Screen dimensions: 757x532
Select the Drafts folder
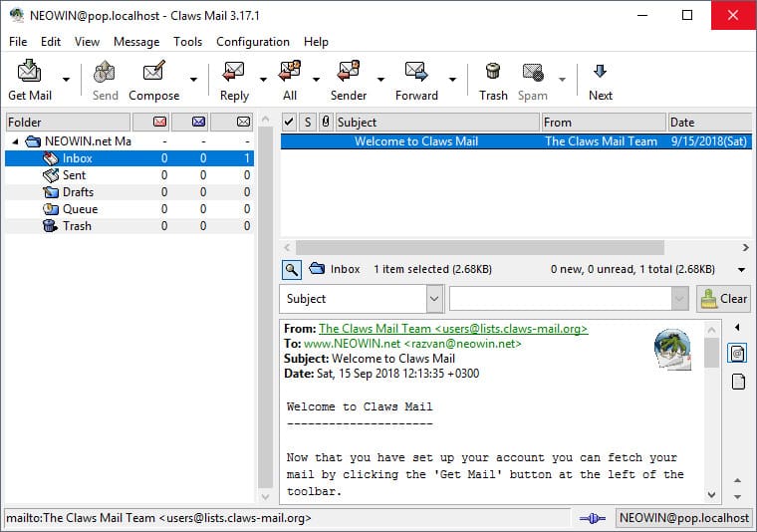pos(128,192)
